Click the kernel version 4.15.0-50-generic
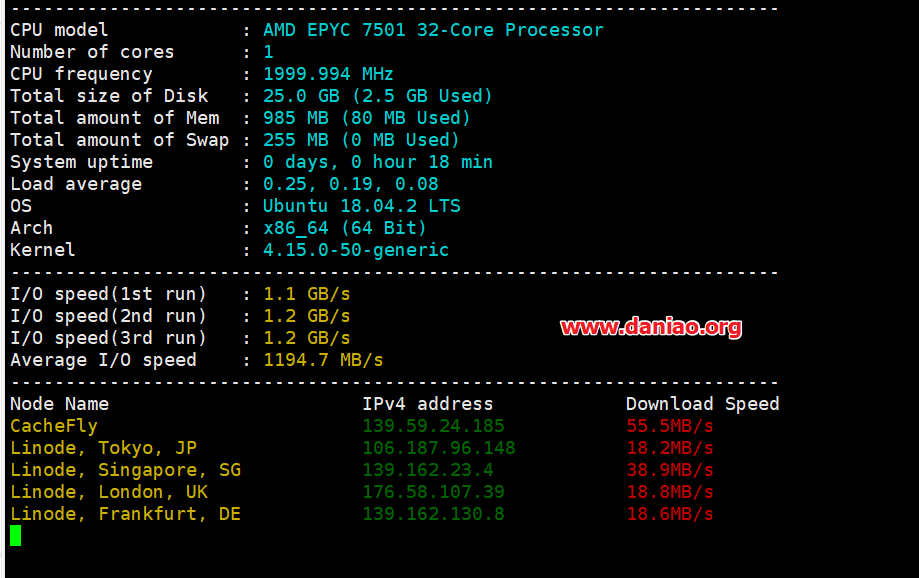Image resolution: width=919 pixels, height=578 pixels. [x=356, y=250]
